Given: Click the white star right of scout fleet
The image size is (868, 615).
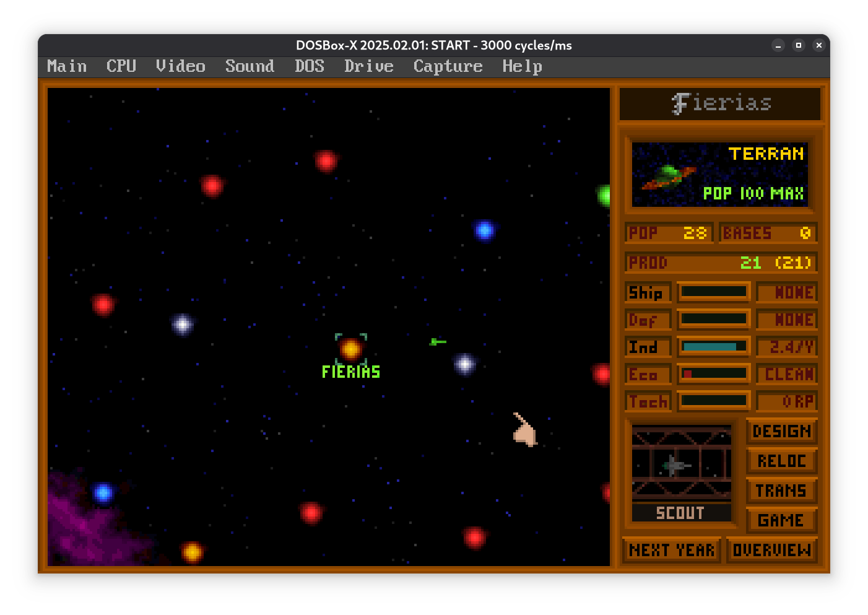Looking at the screenshot, I should click(464, 364).
